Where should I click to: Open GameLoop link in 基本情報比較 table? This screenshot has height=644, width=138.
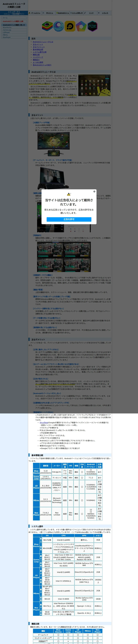(36, 478)
